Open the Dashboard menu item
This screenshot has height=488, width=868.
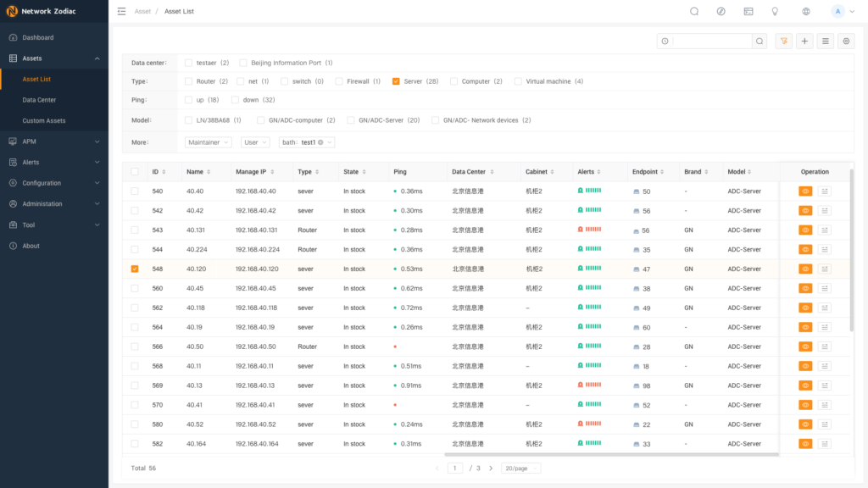tap(53, 37)
